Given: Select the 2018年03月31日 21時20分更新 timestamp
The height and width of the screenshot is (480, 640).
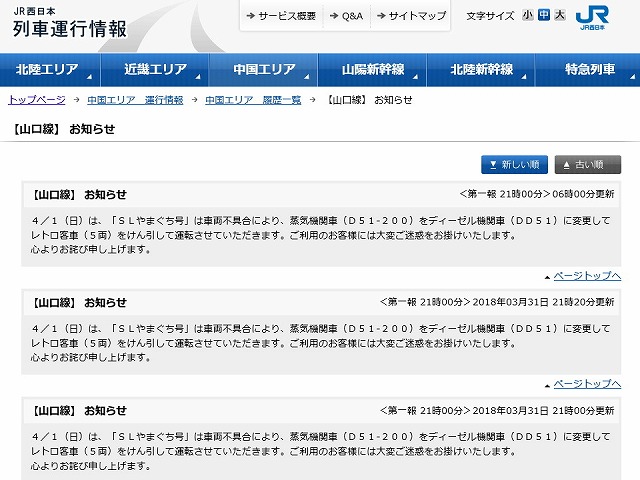Looking at the screenshot, I should pos(543,302).
